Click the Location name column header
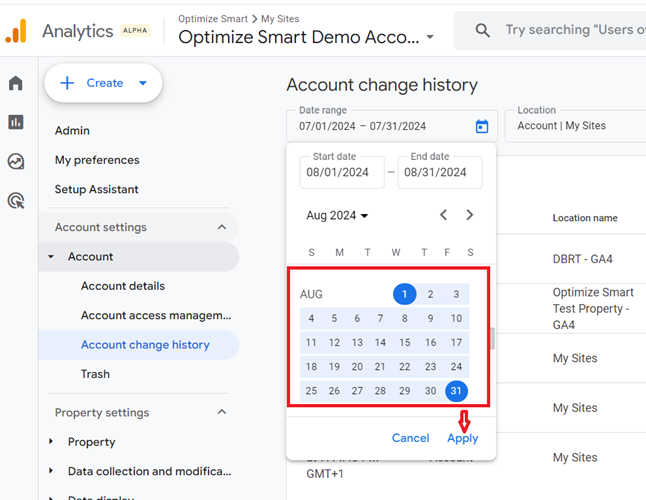 (x=585, y=218)
